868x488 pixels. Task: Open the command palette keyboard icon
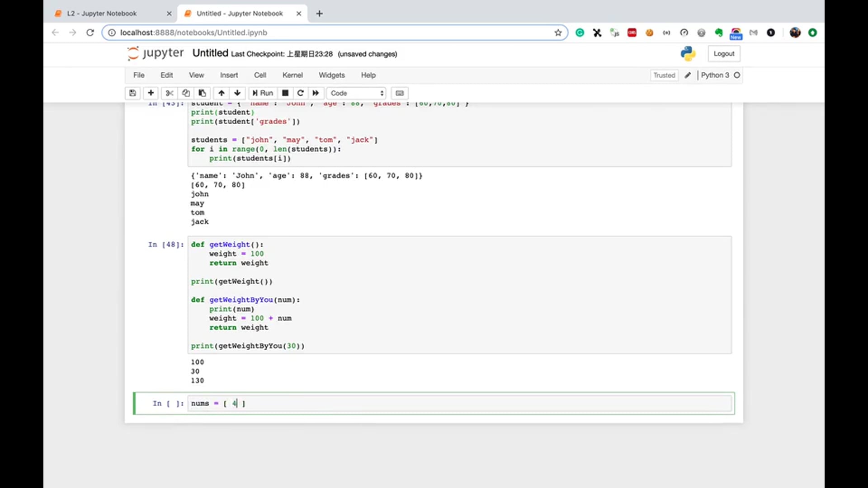[x=400, y=93]
